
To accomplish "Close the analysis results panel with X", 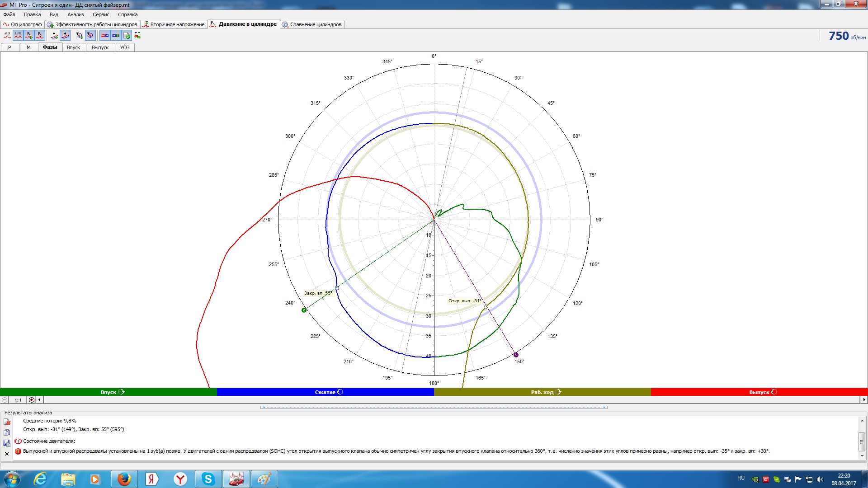I will pos(7,454).
